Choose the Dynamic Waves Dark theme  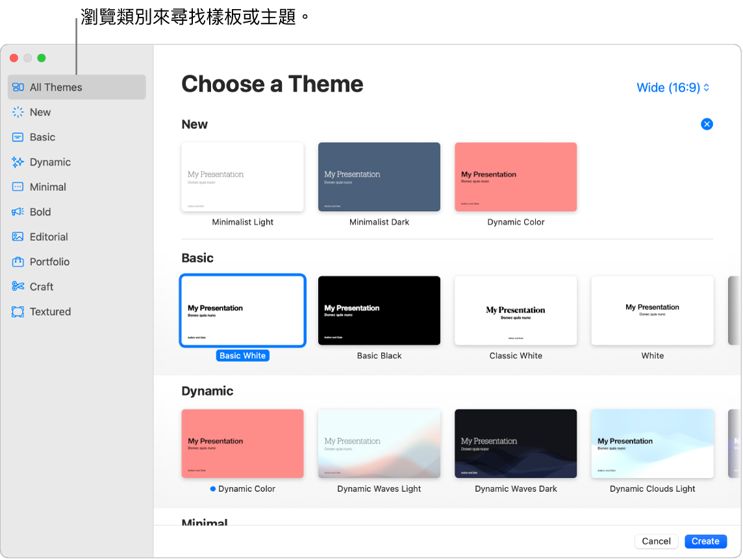515,444
